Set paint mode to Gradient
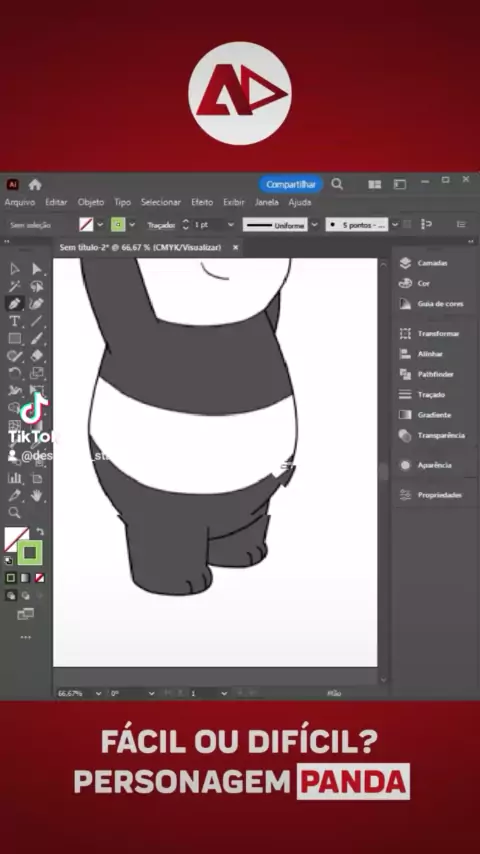This screenshot has width=480, height=854. point(25,578)
